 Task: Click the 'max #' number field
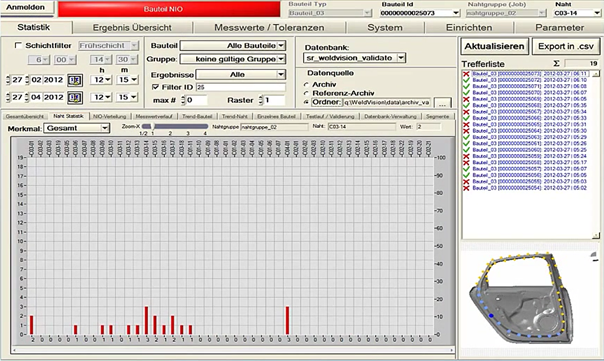coord(196,100)
